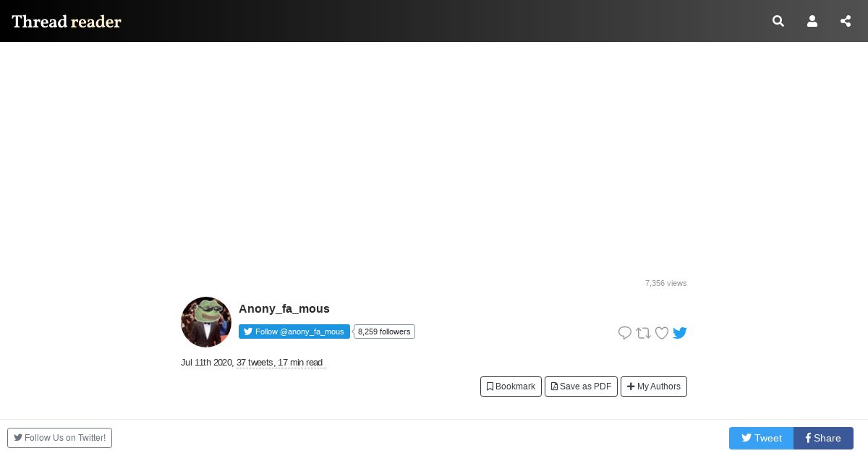The height and width of the screenshot is (456, 868).
Task: Click the 7,356 views text
Action: click(665, 283)
